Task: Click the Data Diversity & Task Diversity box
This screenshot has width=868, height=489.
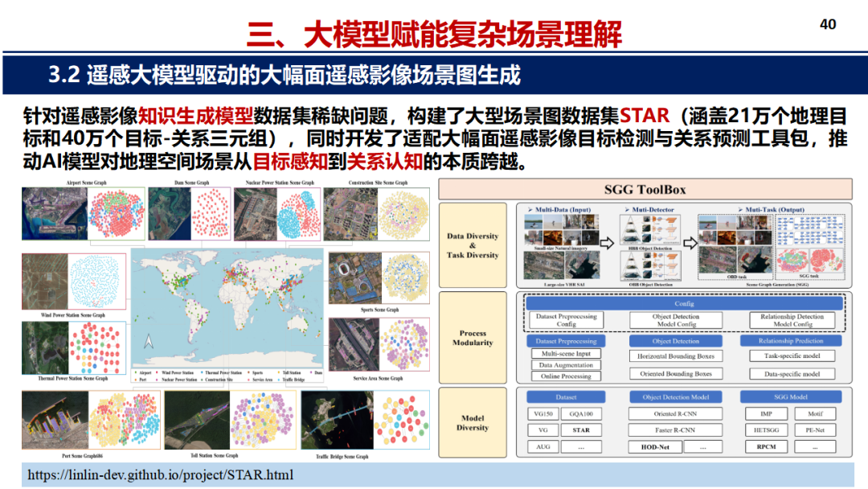Action: point(473,245)
